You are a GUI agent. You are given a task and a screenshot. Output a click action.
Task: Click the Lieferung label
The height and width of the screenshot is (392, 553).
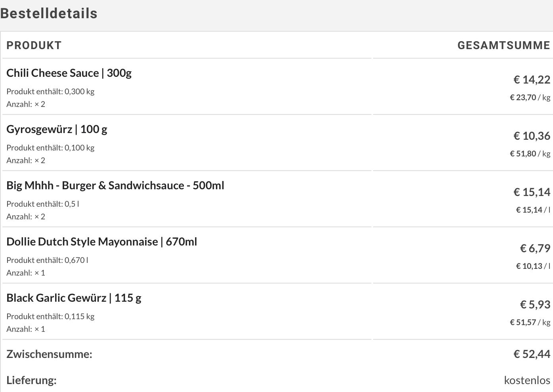click(31, 380)
